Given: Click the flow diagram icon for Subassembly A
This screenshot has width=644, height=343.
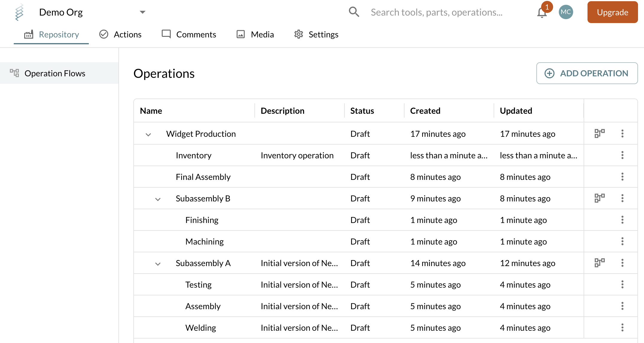Looking at the screenshot, I should [x=599, y=262].
